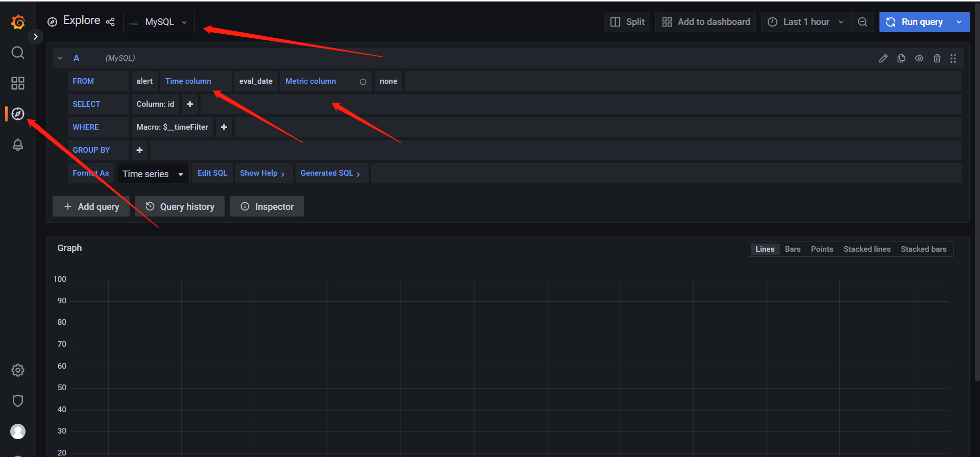Open the Dashboards grid icon
Screen dimensions: 980x457
(18, 83)
